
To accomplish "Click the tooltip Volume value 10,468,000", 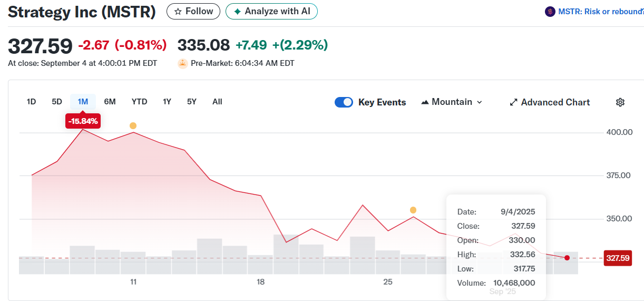I will pos(514,283).
